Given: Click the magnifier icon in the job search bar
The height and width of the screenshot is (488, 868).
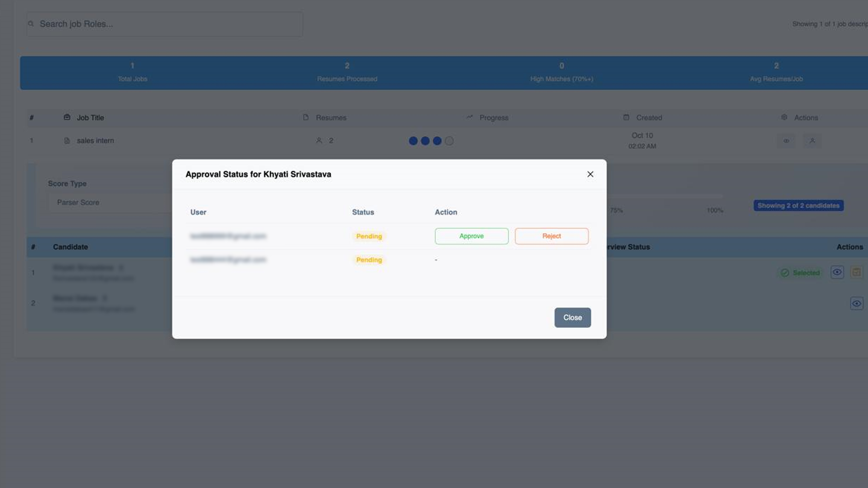Looking at the screenshot, I should [31, 23].
